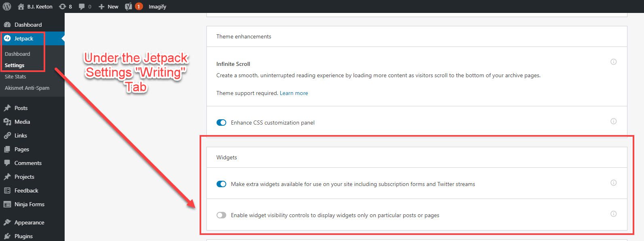The height and width of the screenshot is (241, 644).
Task: Show info for Infinite Scroll setting
Action: (613, 62)
